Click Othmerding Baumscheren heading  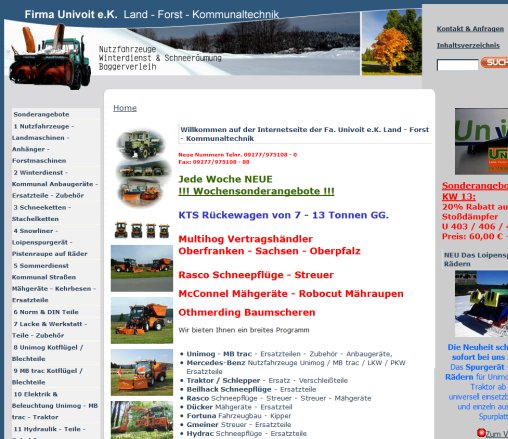(247, 312)
